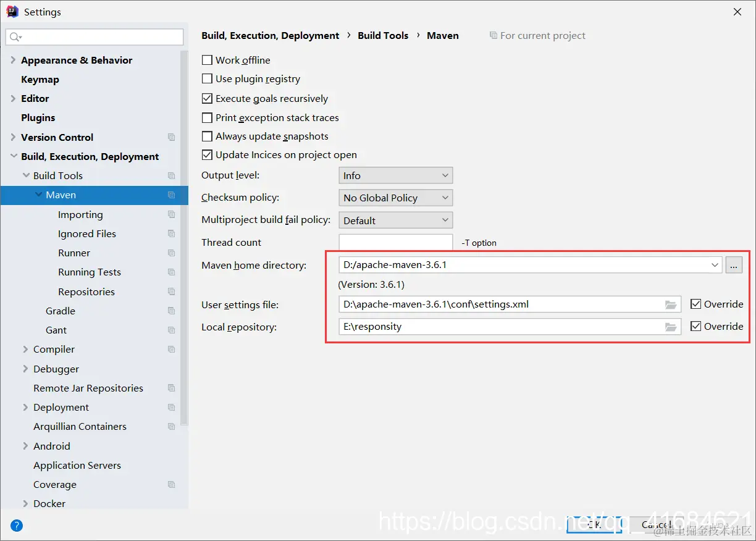
Task: Enable Work offline checkbox
Action: coord(208,60)
